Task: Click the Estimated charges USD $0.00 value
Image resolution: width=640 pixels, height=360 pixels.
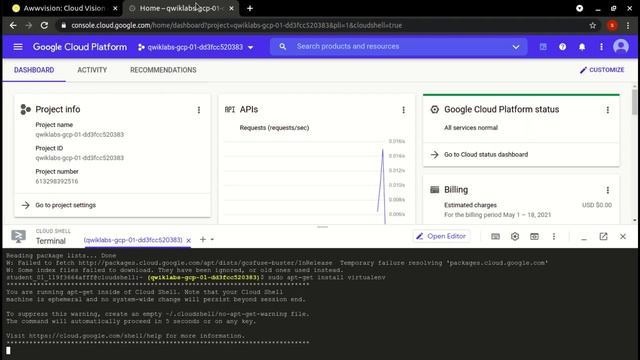Action: [597, 205]
